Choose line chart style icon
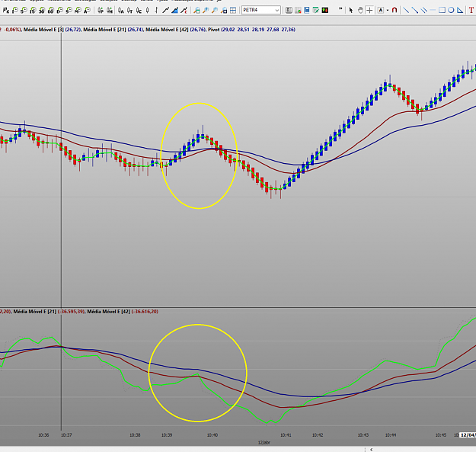Viewport: 476px width, 452px height. point(165,11)
